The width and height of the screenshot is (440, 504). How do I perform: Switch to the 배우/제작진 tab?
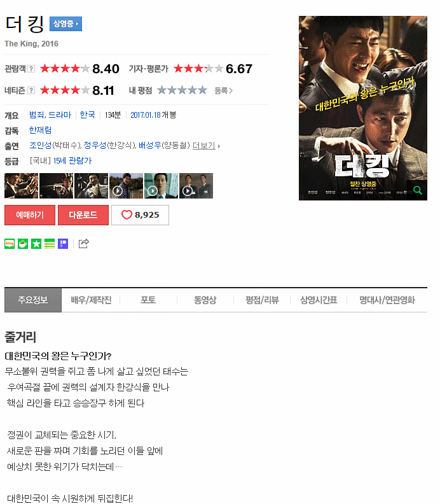point(91,300)
